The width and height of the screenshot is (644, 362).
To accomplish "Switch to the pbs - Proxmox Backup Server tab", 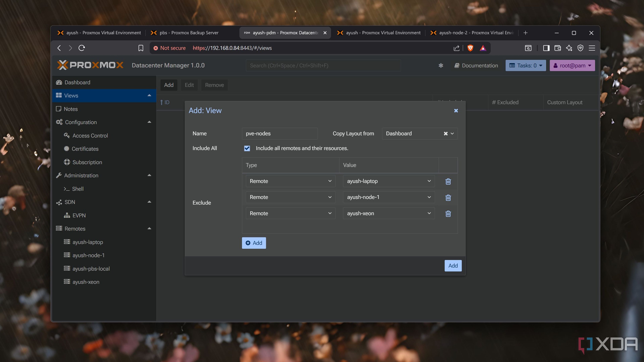I will pyautogui.click(x=185, y=33).
